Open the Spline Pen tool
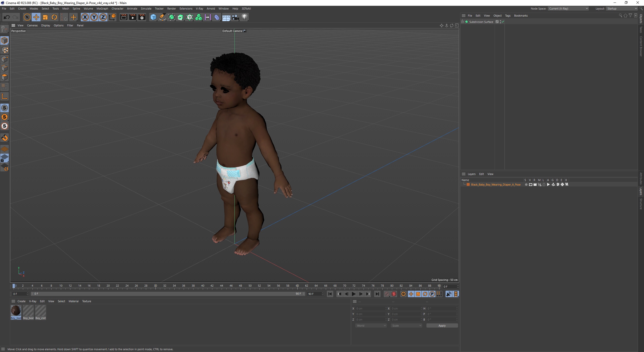Viewport: 644px width, 352px height. 163,17
